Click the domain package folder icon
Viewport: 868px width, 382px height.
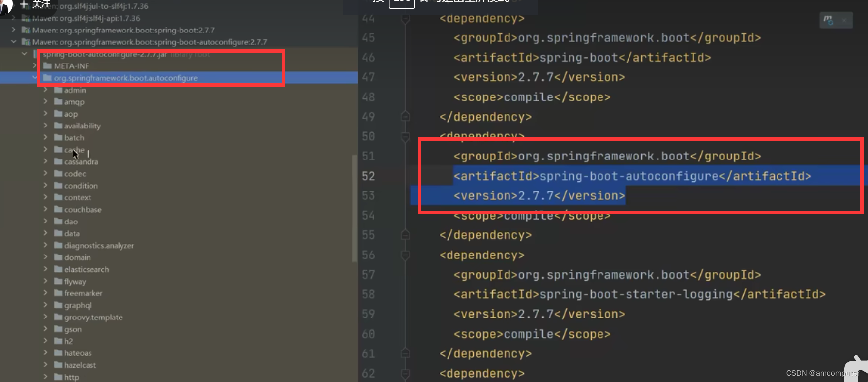pos(58,257)
